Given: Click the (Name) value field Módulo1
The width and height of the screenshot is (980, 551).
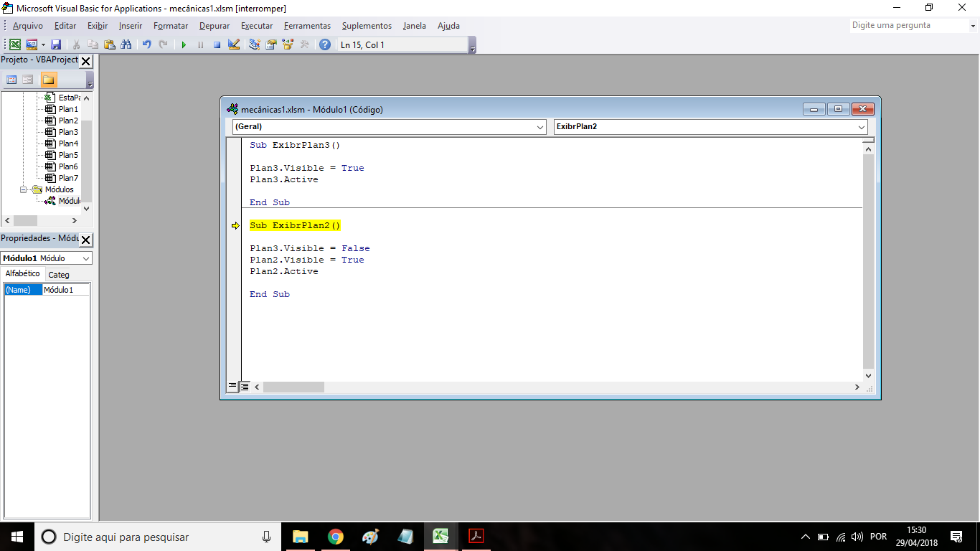Looking at the screenshot, I should coord(66,290).
